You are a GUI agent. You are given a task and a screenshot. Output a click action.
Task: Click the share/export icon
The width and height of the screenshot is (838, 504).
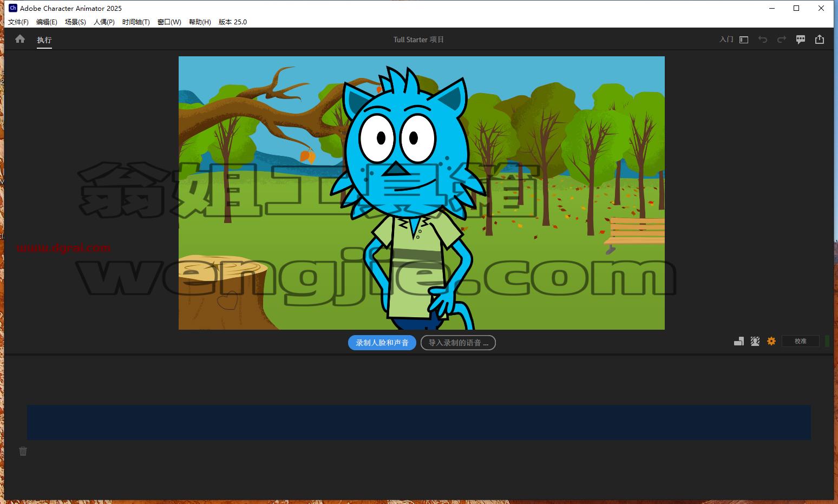pos(820,39)
